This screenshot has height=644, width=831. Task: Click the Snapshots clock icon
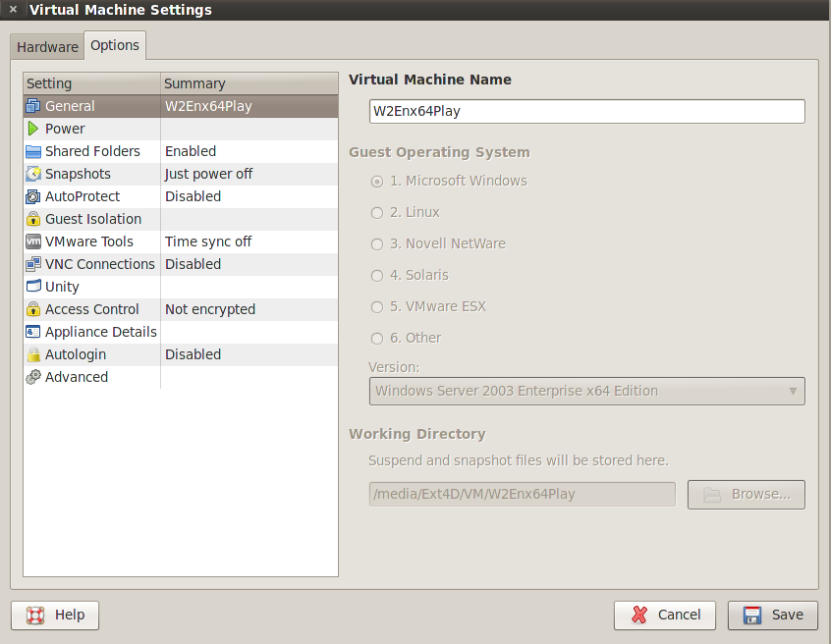pos(32,174)
